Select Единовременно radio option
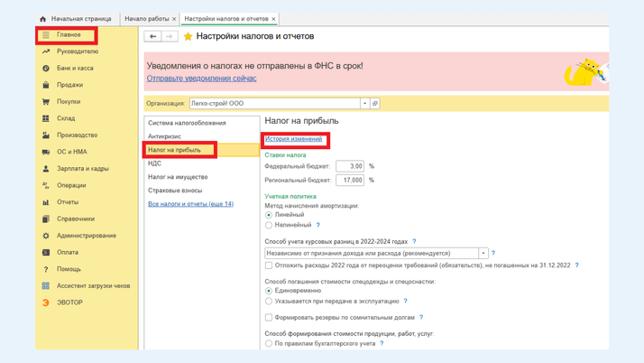This screenshot has width=644, height=363. [269, 291]
